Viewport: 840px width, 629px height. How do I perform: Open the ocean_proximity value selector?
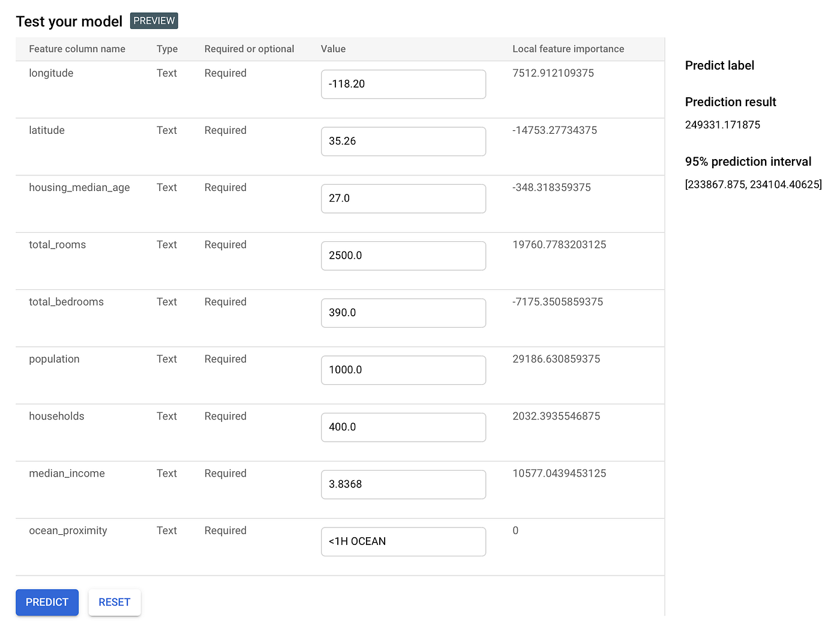click(x=403, y=541)
